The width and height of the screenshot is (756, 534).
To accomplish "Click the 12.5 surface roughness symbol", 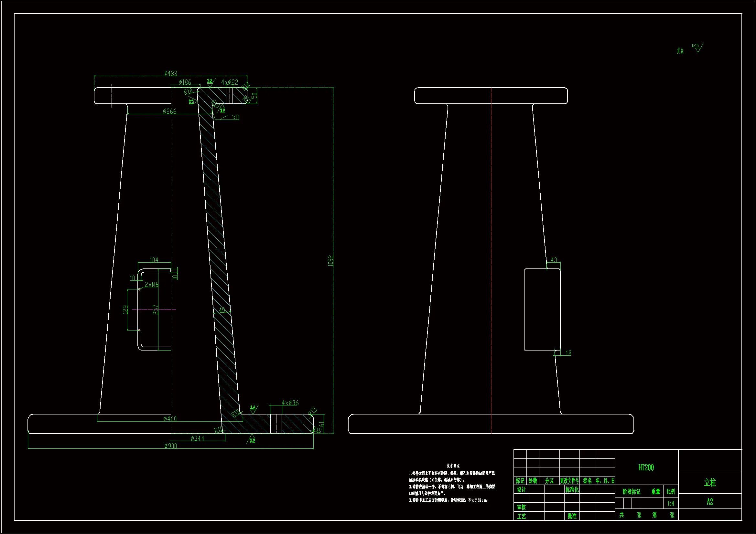I will click(x=697, y=48).
